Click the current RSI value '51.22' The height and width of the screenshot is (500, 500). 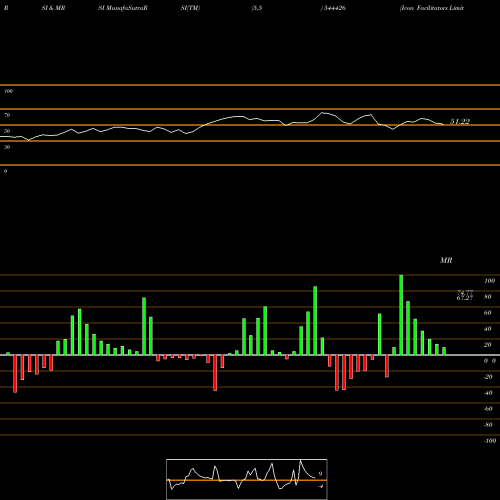point(460,122)
